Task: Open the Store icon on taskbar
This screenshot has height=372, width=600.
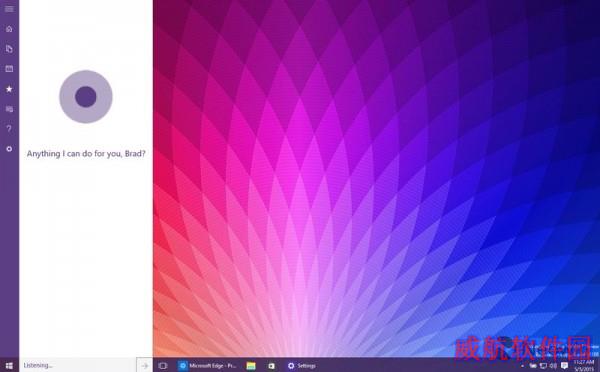Action: coord(271,366)
